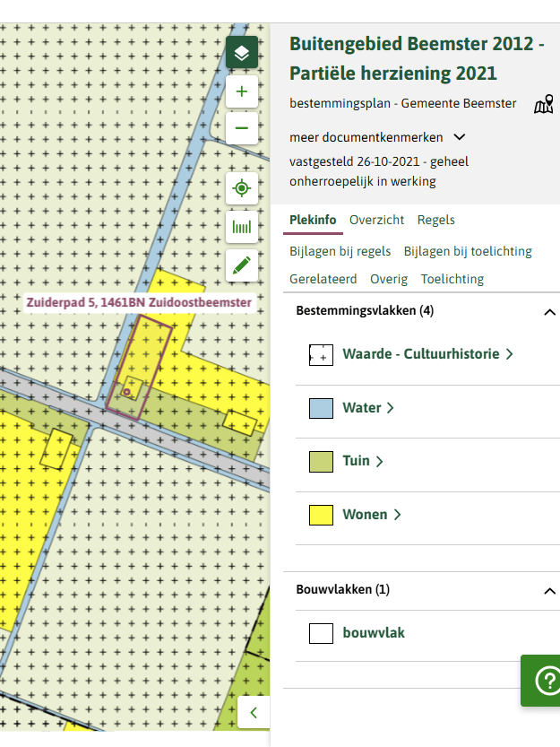Click the map marker icon beside Gemeente Beemster
Viewport: 560px width, 747px height.
(x=543, y=105)
